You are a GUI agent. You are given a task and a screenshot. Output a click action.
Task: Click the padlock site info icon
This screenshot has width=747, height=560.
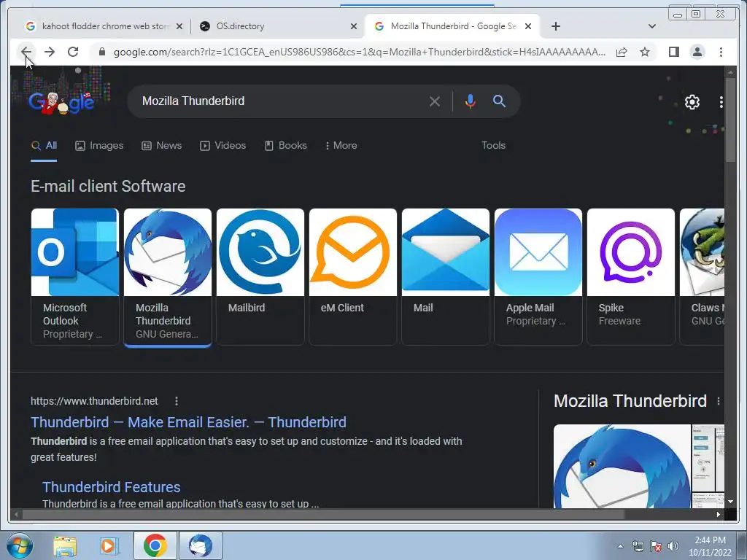tap(101, 52)
